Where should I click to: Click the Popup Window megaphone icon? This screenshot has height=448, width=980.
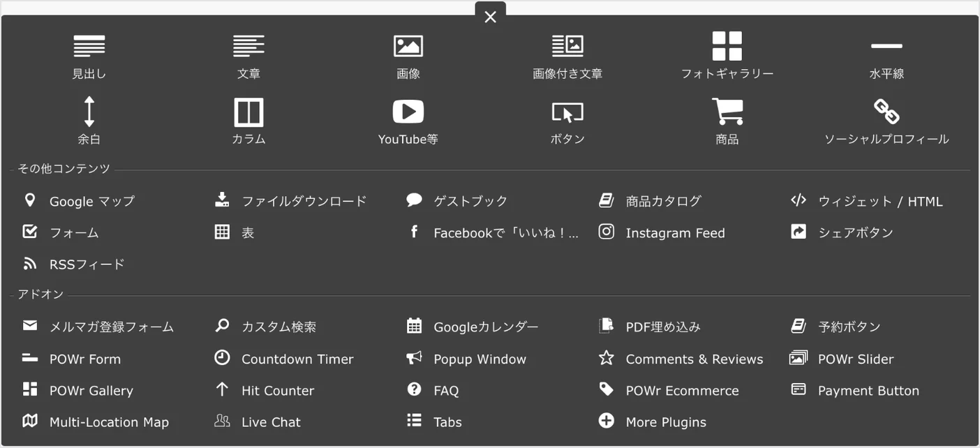coord(414,358)
